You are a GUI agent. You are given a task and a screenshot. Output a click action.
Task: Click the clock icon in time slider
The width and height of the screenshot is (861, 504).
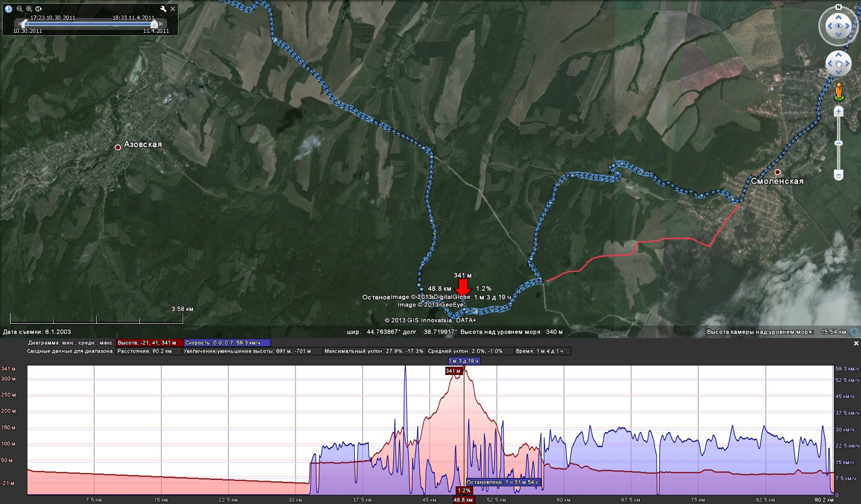(x=8, y=9)
